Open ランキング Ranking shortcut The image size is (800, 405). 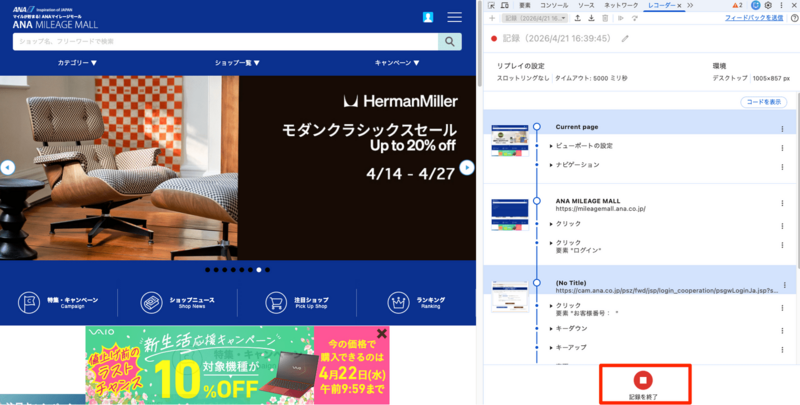point(417,302)
